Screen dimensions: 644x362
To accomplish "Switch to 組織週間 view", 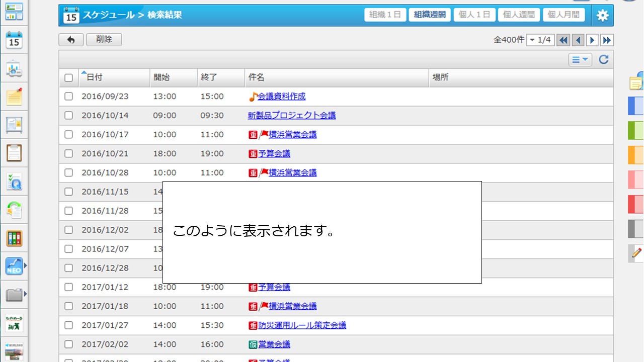I will coord(430,15).
